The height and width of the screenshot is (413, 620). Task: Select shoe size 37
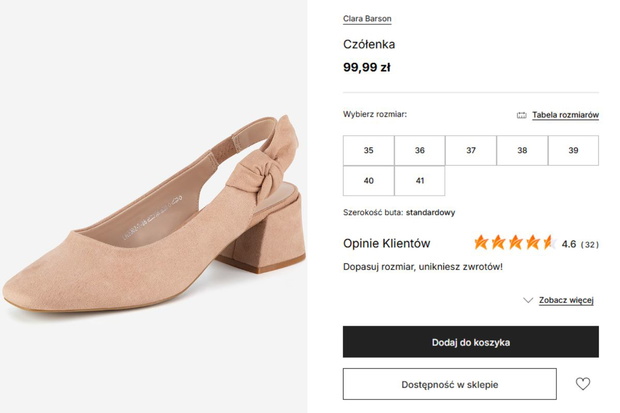[x=471, y=150]
